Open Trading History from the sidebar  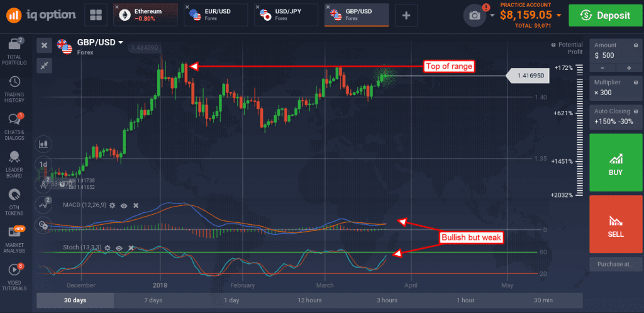click(x=14, y=89)
